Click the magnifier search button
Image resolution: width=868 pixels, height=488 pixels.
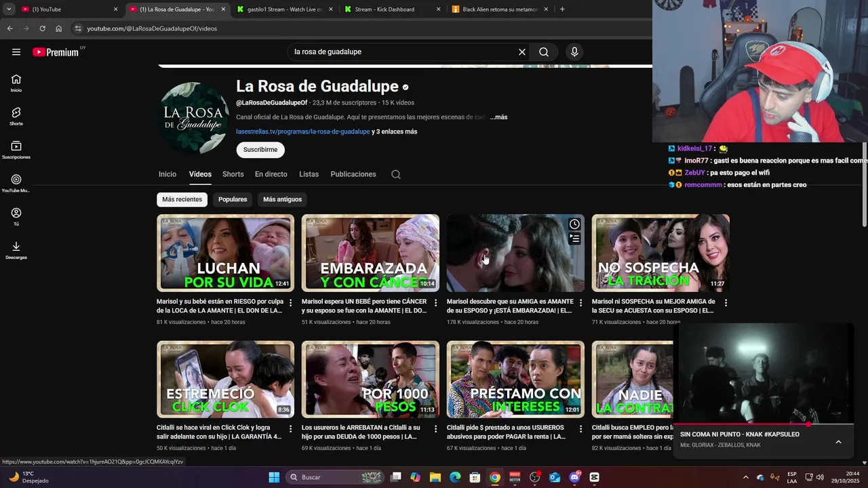544,52
